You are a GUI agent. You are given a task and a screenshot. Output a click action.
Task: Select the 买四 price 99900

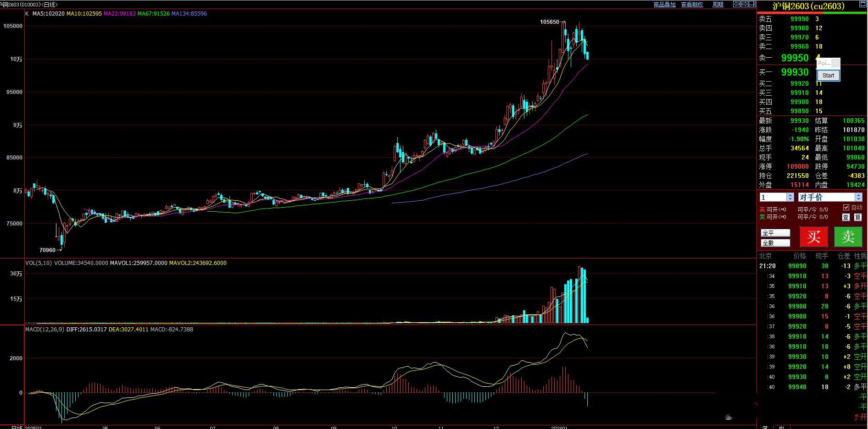(800, 102)
